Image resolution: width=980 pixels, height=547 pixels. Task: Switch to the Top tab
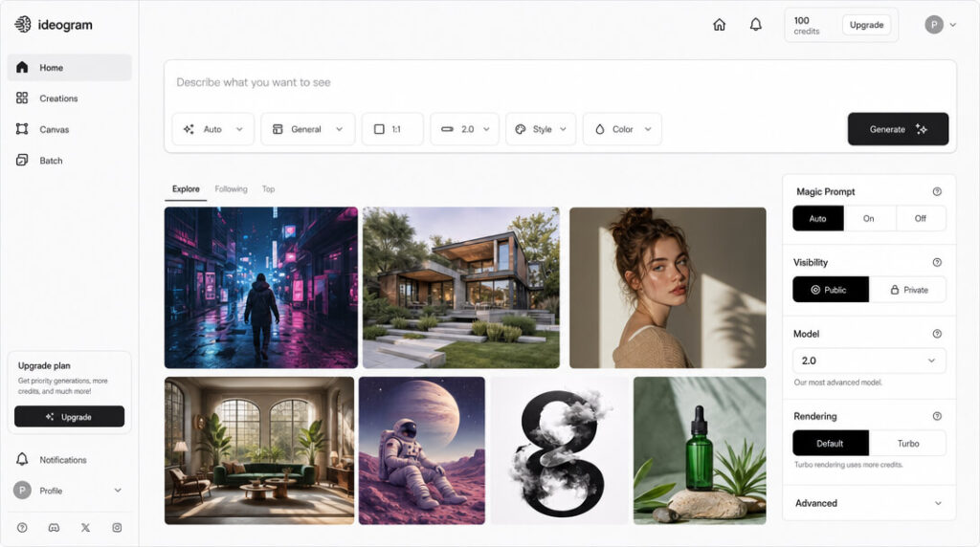pos(268,189)
